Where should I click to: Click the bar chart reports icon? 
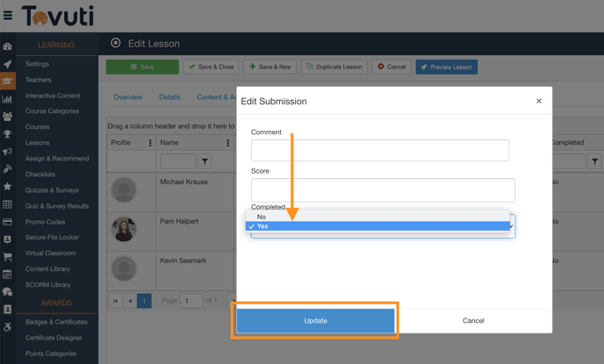[8, 99]
